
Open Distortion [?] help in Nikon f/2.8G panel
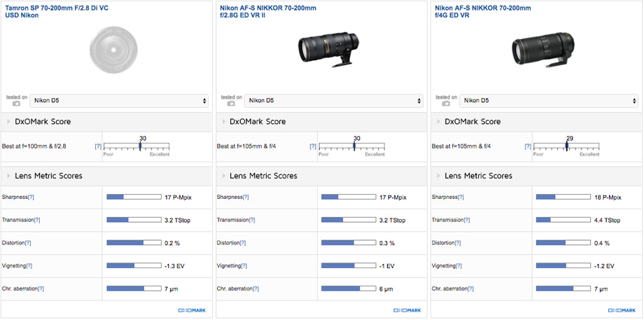point(243,243)
